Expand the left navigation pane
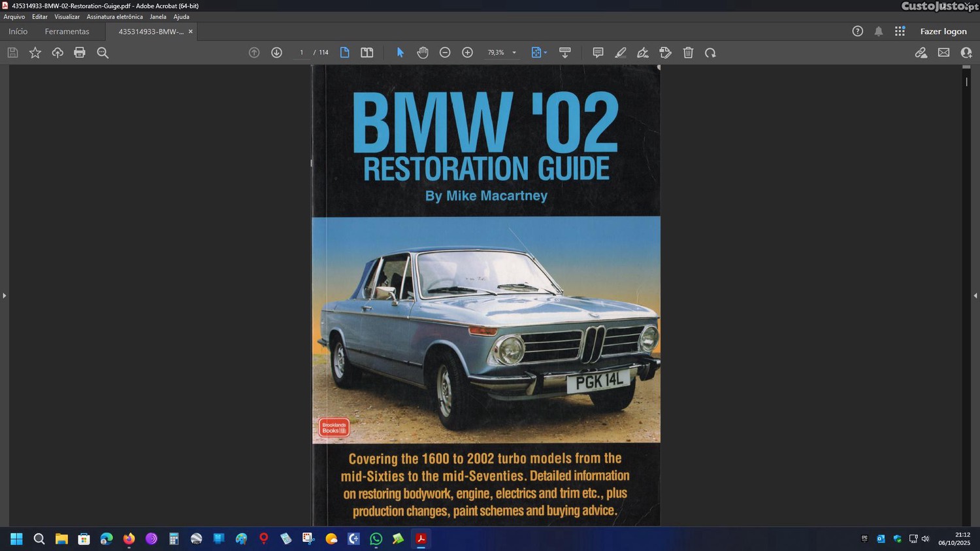 click(x=4, y=296)
